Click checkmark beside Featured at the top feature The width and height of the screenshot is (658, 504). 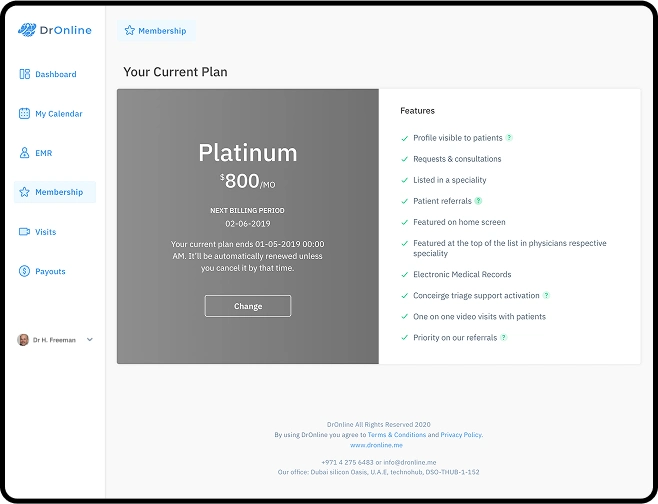(x=405, y=243)
